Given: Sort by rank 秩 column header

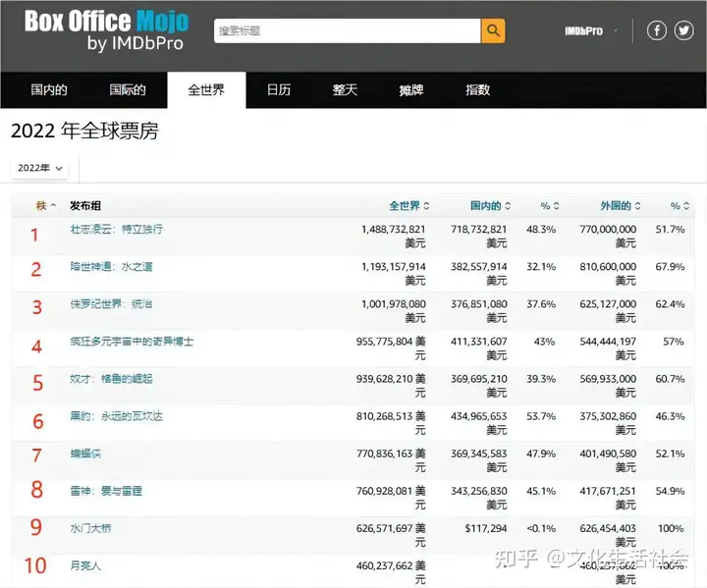Looking at the screenshot, I should [46, 206].
